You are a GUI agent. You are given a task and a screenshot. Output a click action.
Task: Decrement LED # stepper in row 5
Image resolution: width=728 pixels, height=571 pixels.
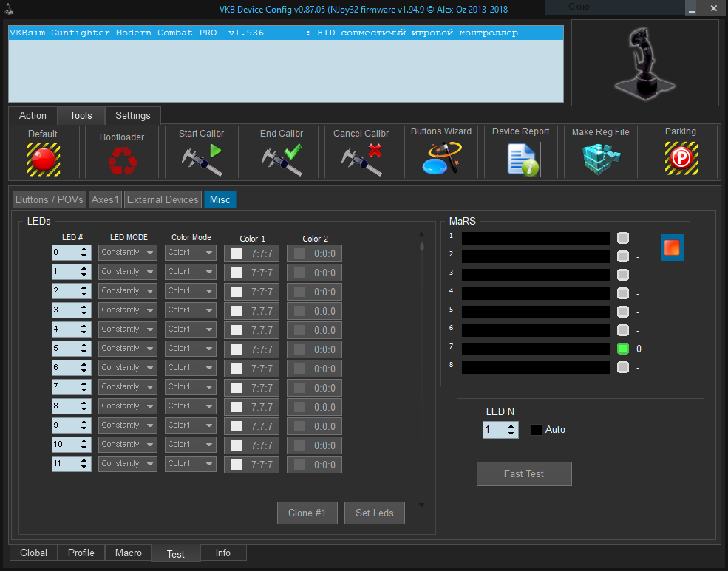click(84, 352)
